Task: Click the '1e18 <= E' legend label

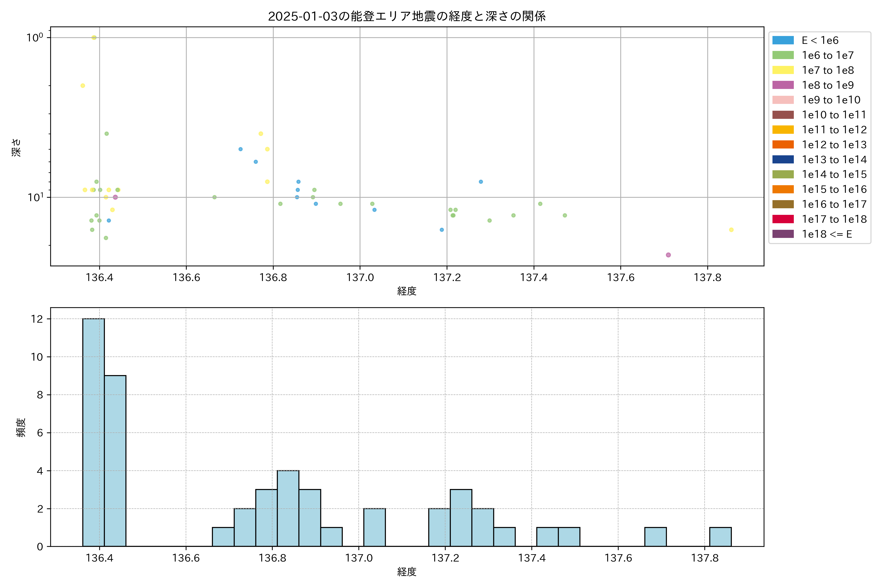Action: click(827, 234)
